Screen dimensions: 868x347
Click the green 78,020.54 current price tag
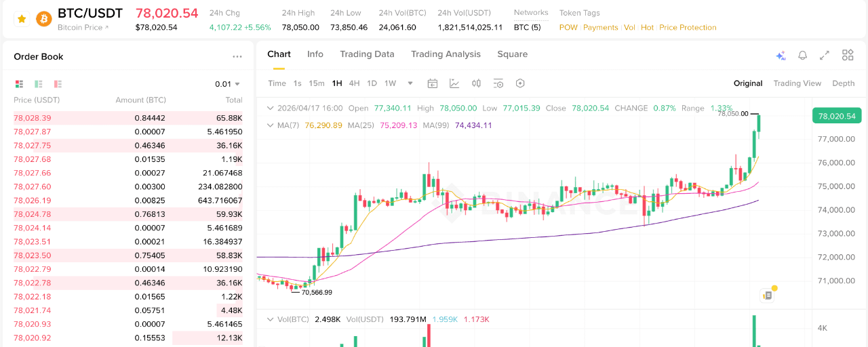(837, 116)
